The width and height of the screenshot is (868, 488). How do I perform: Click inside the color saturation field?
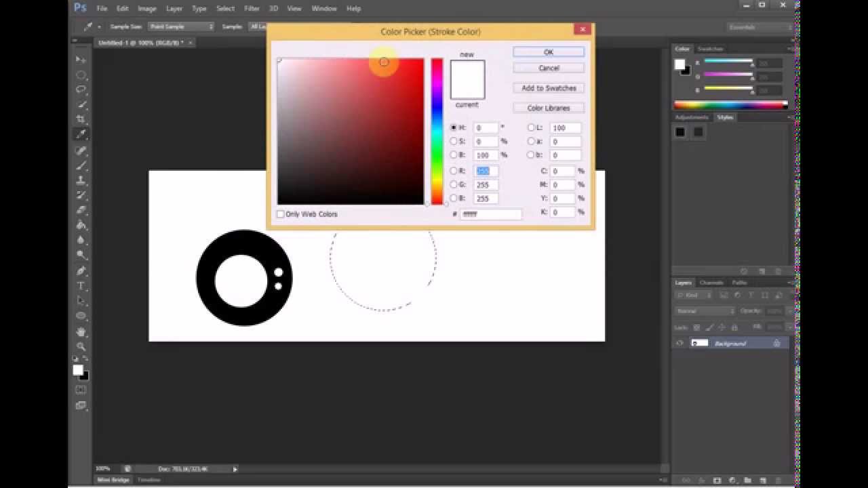[351, 131]
